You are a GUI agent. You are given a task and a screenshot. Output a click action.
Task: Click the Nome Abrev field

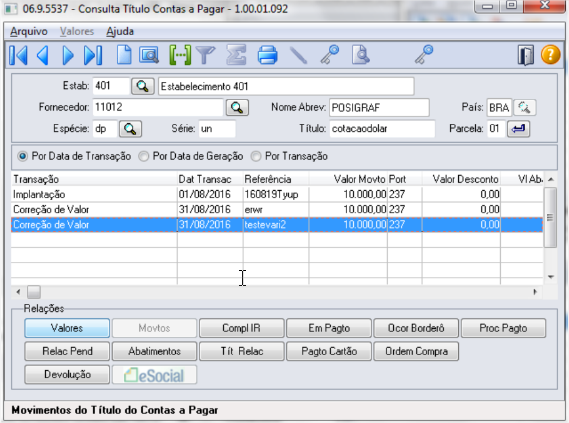pos(379,107)
